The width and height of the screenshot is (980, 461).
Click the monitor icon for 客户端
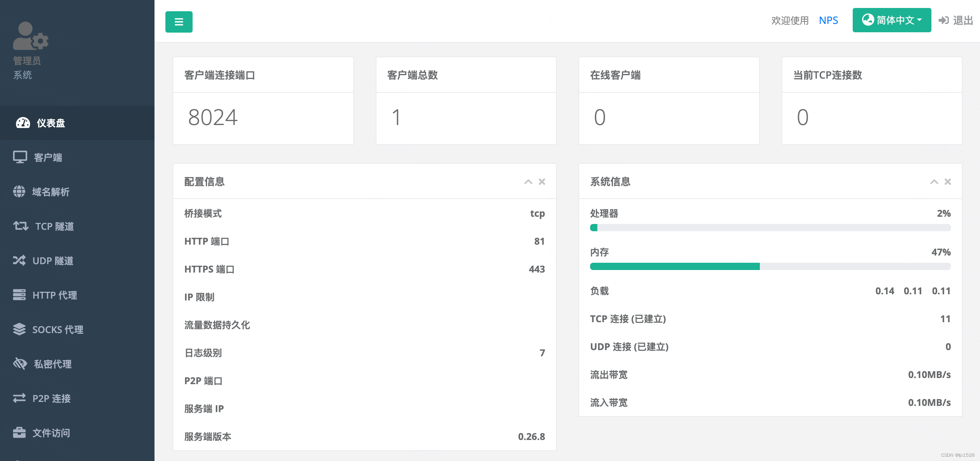[x=20, y=157]
